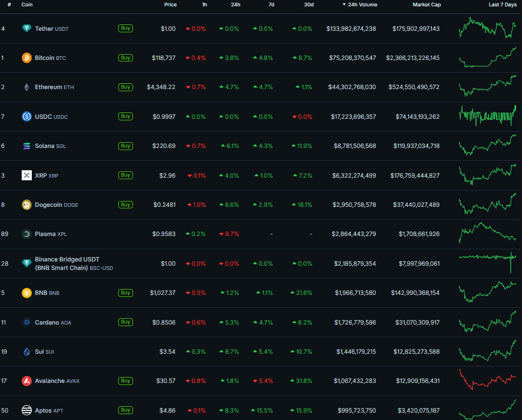The image size is (522, 420).
Task: Click the Buy button for Avalanche
Action: click(x=126, y=381)
